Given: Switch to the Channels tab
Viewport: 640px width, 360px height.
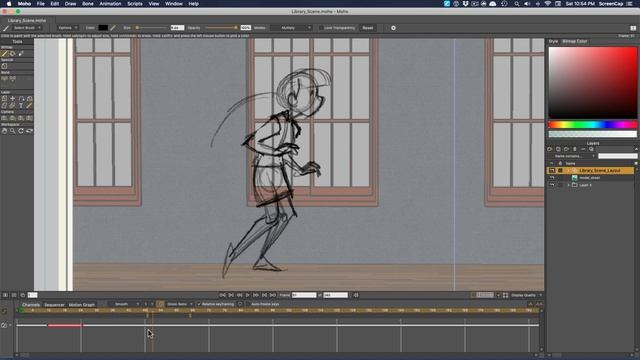Looking at the screenshot, I should tap(31, 304).
